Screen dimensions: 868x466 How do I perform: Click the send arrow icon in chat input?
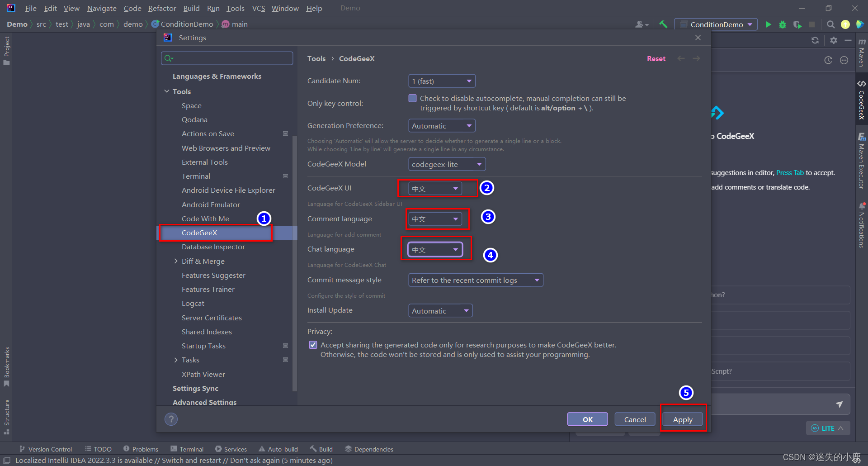point(839,404)
